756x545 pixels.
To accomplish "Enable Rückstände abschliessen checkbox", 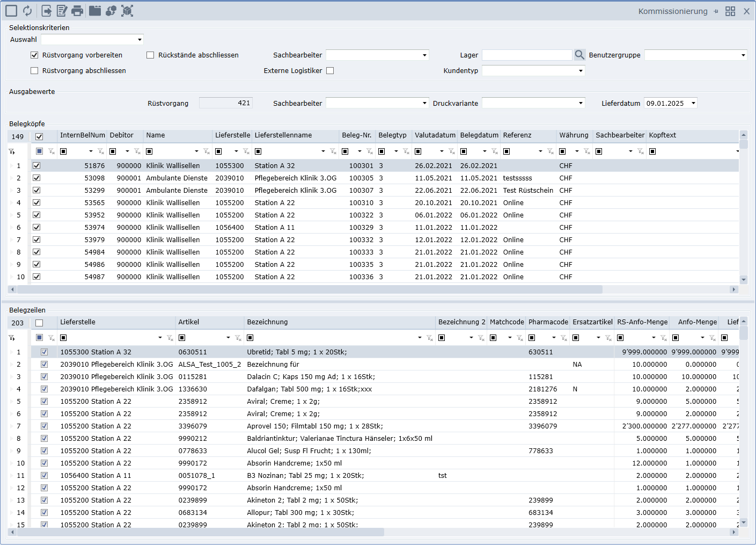I will 150,55.
